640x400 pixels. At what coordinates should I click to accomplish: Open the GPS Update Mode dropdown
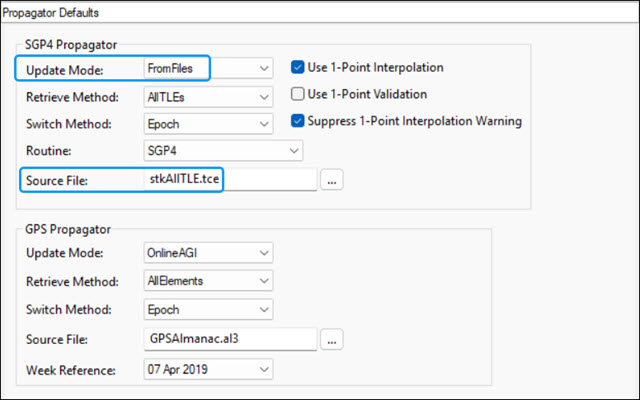[x=263, y=254]
